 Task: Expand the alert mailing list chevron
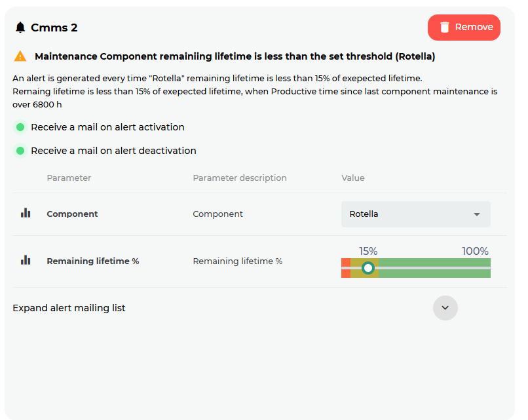tap(445, 308)
